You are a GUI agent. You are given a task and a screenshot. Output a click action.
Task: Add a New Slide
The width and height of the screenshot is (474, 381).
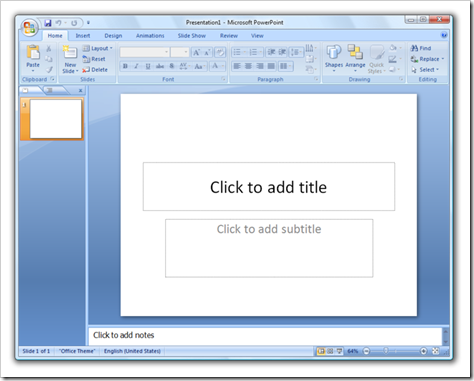click(70, 59)
